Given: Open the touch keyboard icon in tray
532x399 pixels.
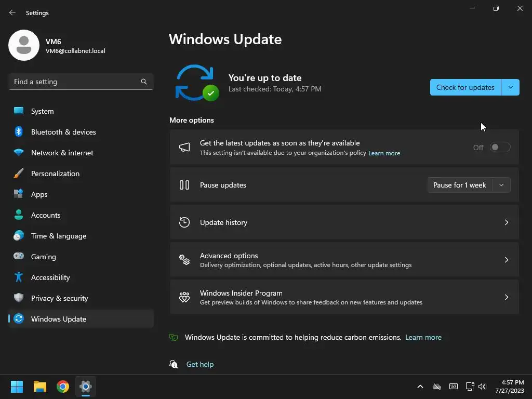Looking at the screenshot, I should (453, 387).
